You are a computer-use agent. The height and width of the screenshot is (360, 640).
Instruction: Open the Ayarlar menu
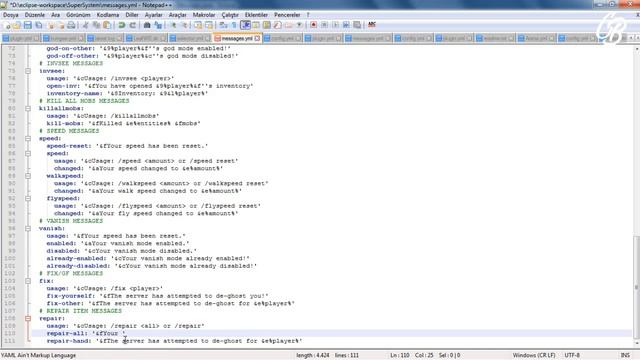pos(153,15)
